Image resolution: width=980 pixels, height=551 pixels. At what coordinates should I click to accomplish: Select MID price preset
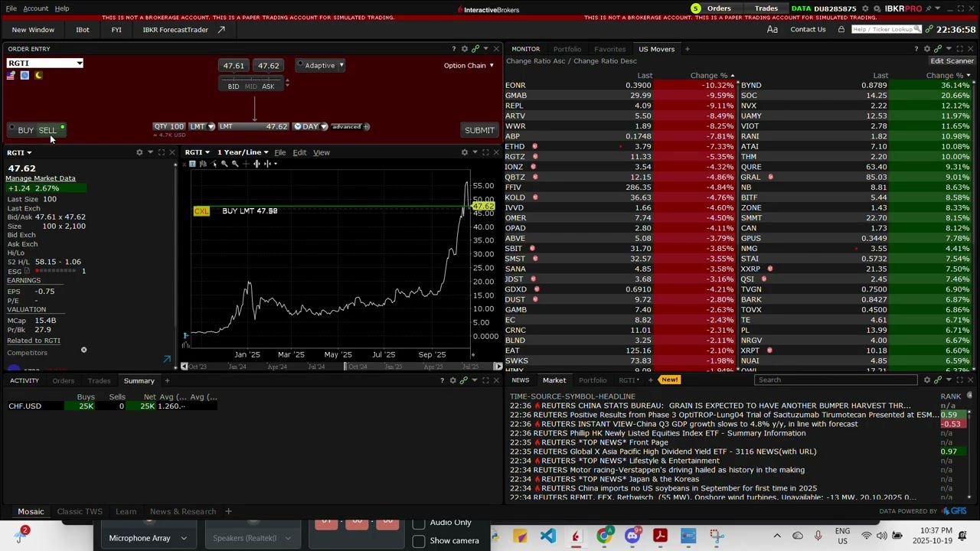point(251,86)
